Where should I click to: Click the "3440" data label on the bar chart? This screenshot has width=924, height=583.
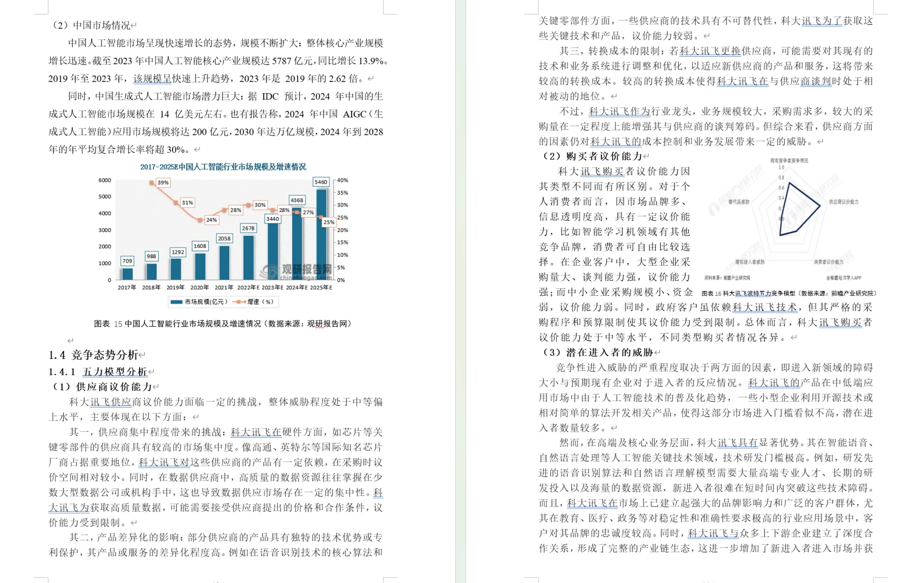pos(272,219)
